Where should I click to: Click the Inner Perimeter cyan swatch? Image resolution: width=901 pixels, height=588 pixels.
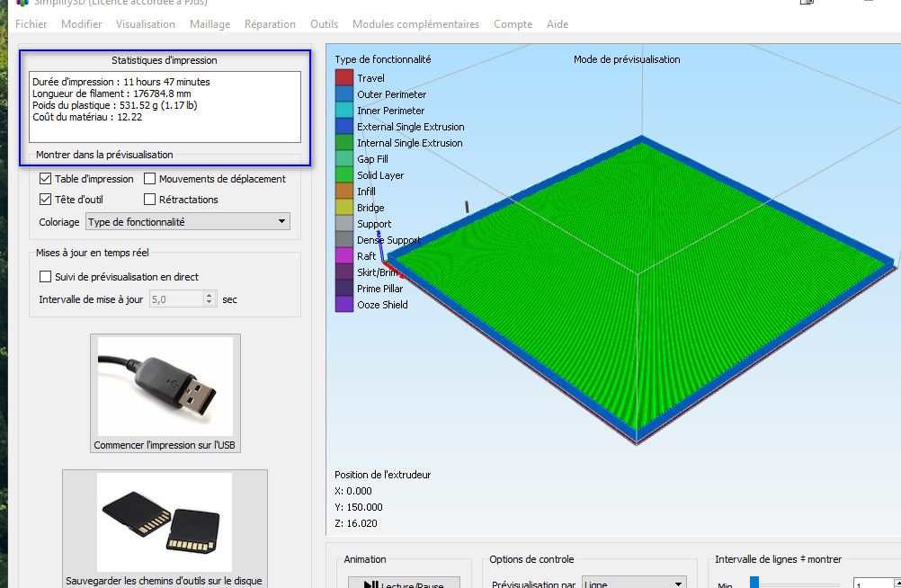344,110
